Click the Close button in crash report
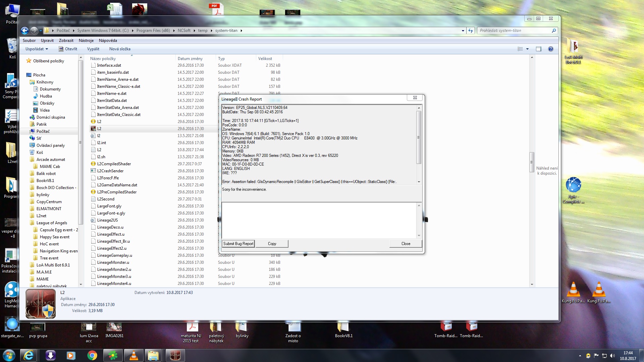Image resolution: width=644 pixels, height=362 pixels. [x=406, y=244]
